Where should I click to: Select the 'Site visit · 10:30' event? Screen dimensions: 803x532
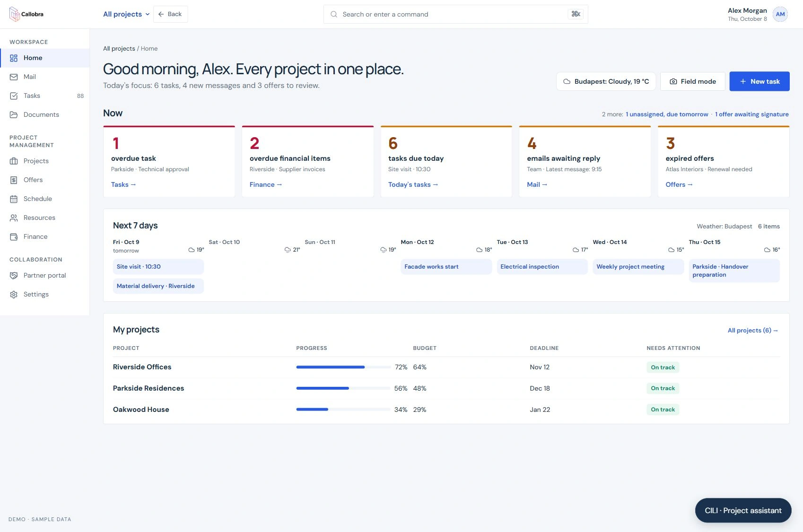pyautogui.click(x=158, y=267)
